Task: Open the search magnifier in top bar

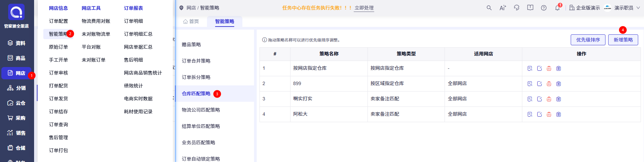Action: coord(489,8)
